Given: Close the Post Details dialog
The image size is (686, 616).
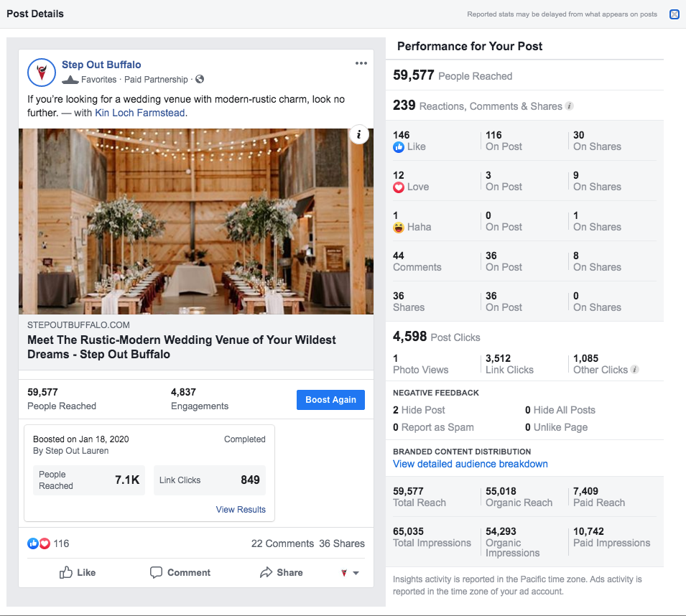Looking at the screenshot, I should point(675,14).
